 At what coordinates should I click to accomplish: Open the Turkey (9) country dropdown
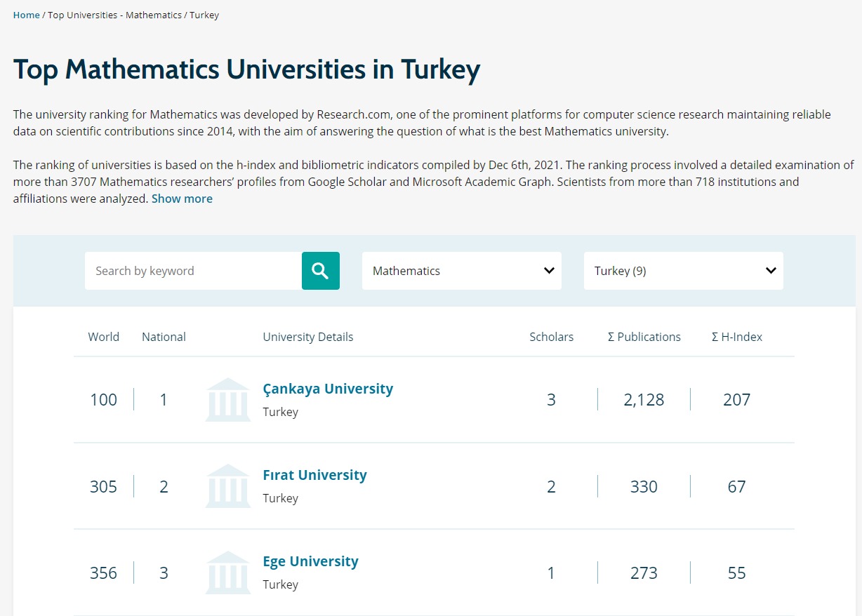pos(683,271)
